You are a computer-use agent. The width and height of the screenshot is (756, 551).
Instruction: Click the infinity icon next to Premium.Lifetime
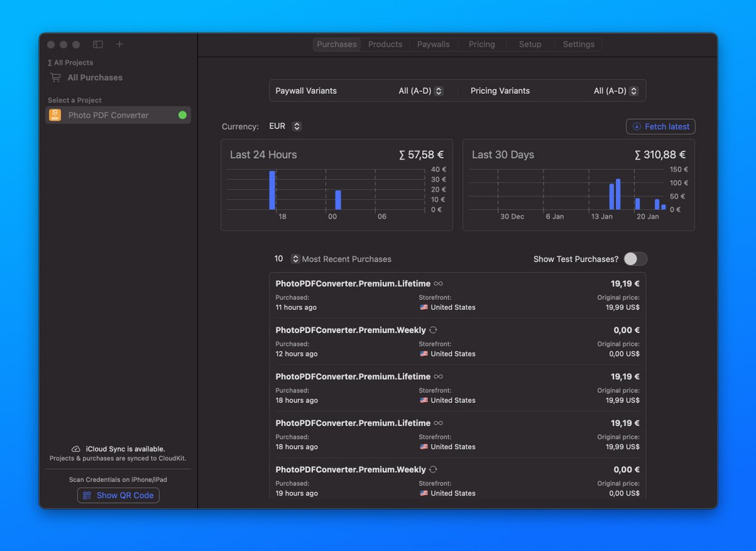[437, 283]
